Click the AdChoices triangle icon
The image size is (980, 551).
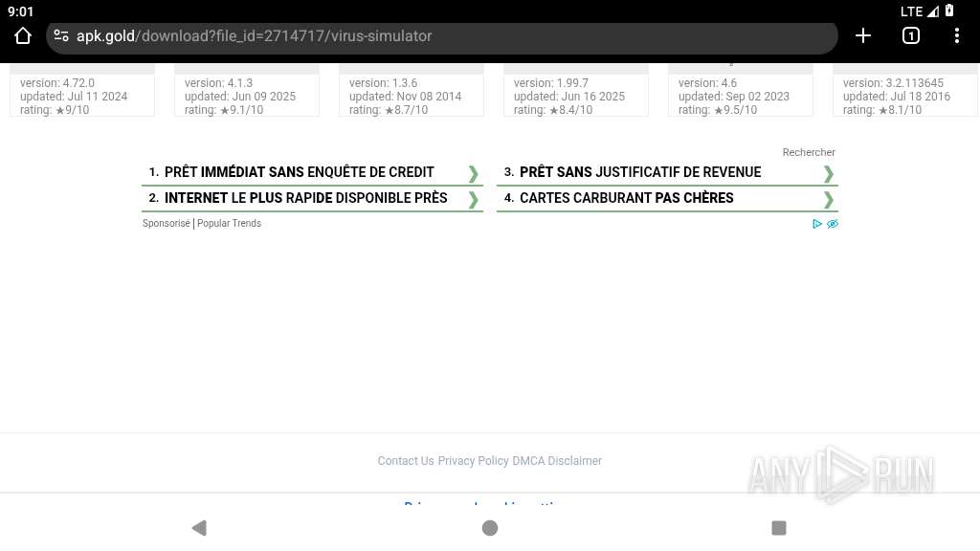click(x=817, y=224)
